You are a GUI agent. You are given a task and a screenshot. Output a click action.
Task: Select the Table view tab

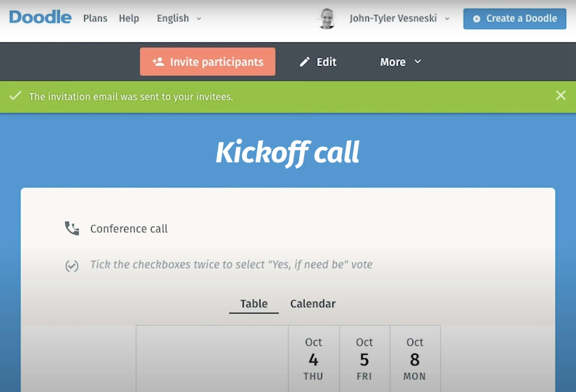point(254,304)
